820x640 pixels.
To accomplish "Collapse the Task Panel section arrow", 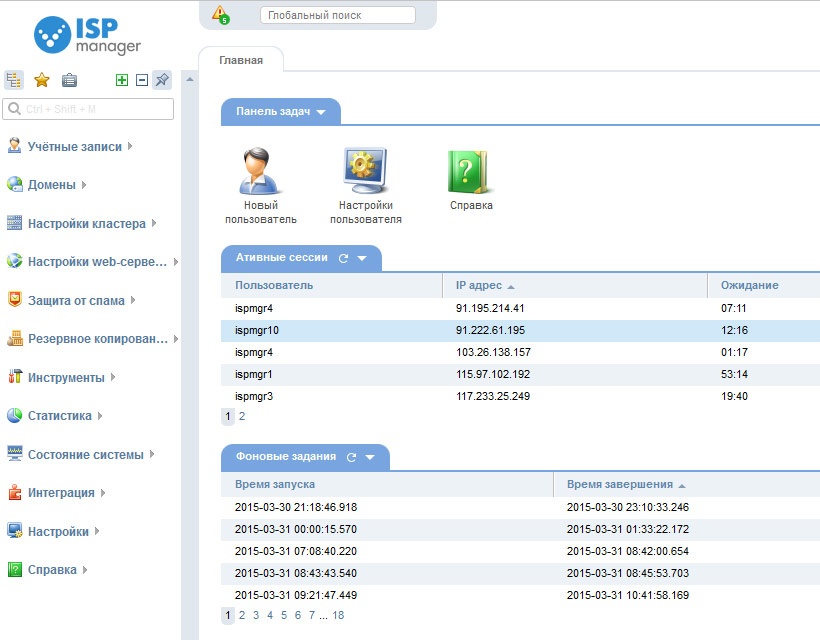I will [x=321, y=112].
